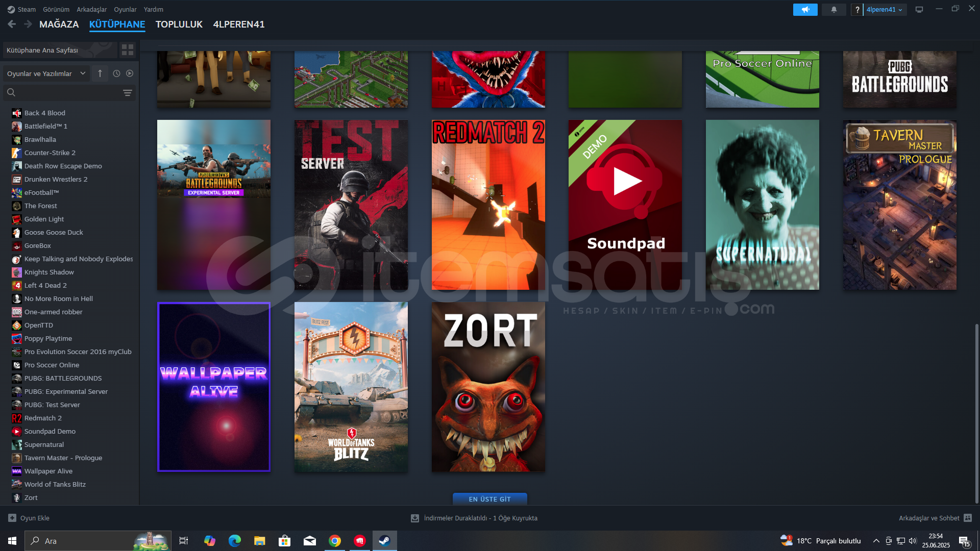Open the Tavern Master Prologue cover
The image size is (980, 551).
900,205
